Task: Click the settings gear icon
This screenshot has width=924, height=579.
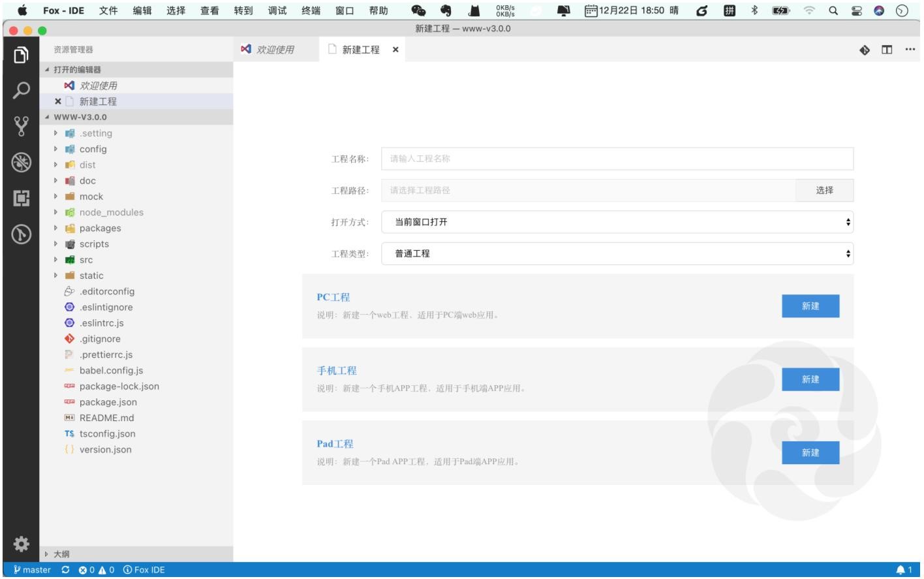Action: [21, 544]
